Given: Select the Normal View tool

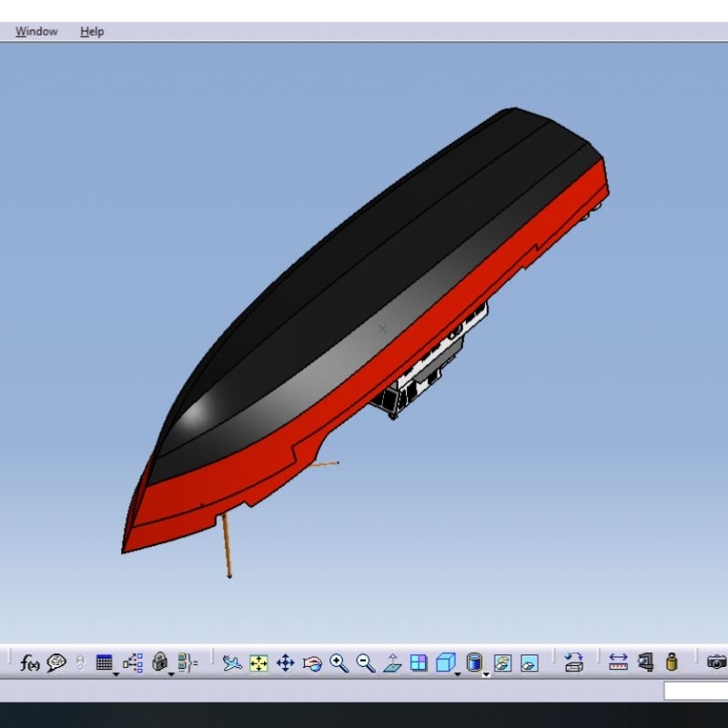Looking at the screenshot, I should 392,663.
